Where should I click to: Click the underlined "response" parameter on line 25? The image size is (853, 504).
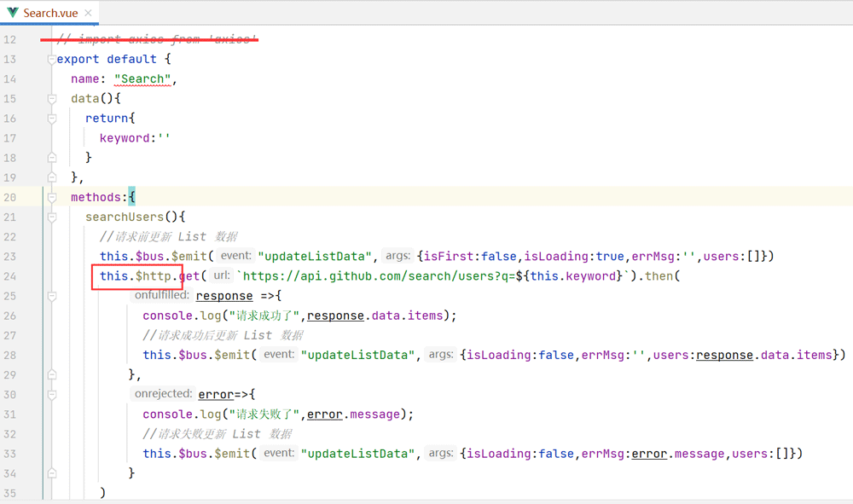point(224,296)
